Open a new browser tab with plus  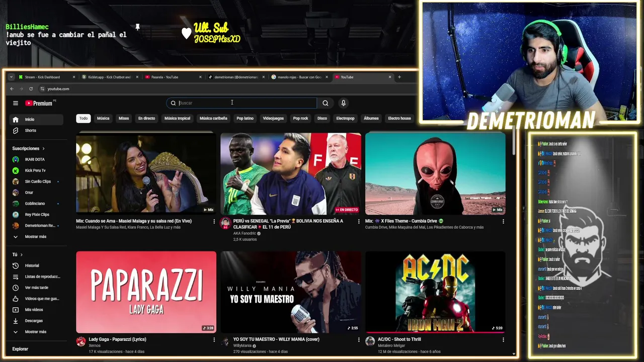tap(399, 77)
